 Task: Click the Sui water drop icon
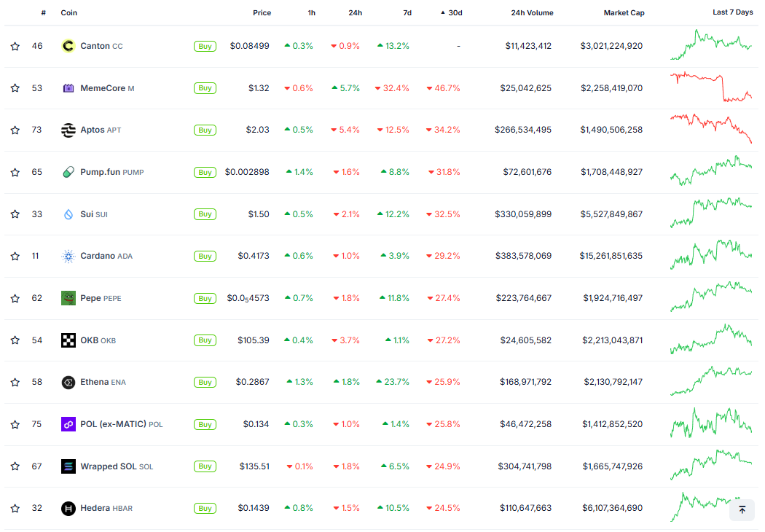coord(68,214)
